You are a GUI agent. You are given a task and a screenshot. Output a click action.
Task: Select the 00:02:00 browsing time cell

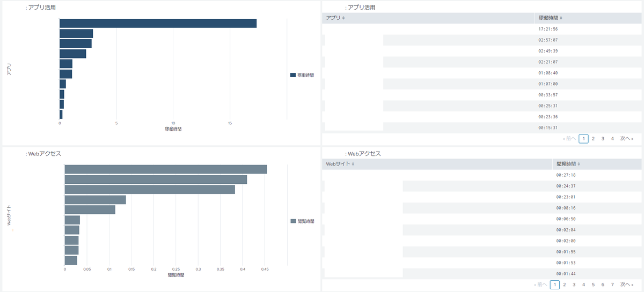pyautogui.click(x=566, y=241)
